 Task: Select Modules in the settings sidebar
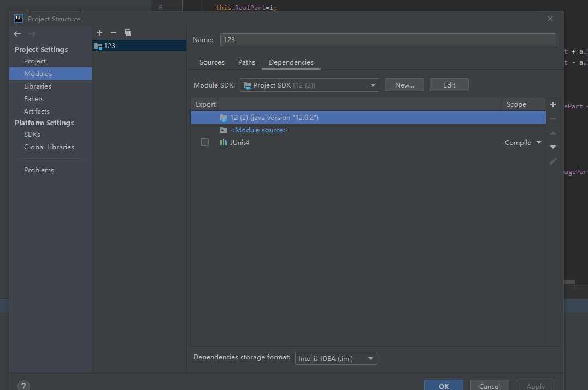50,74
